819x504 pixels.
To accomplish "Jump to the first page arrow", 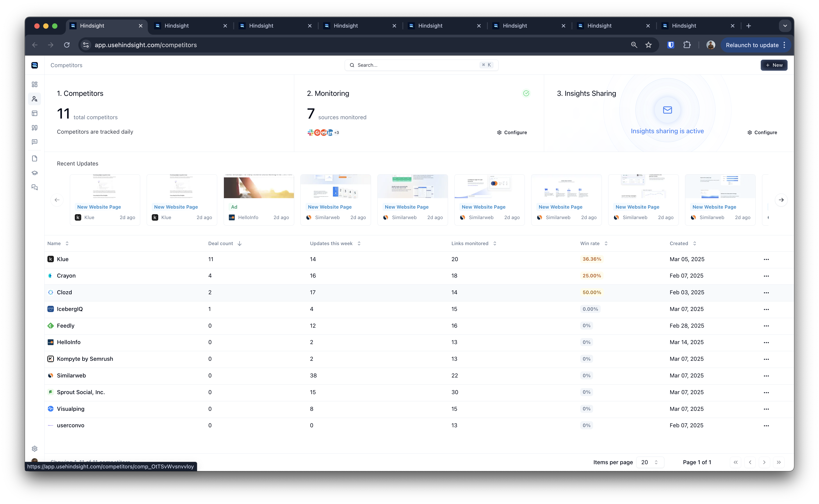I will click(x=735, y=462).
